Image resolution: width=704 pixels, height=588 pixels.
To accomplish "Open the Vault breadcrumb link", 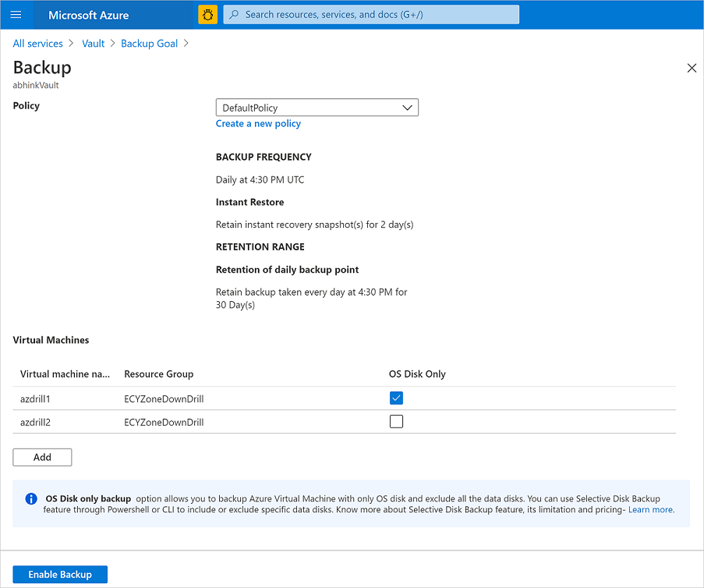I will click(x=93, y=43).
